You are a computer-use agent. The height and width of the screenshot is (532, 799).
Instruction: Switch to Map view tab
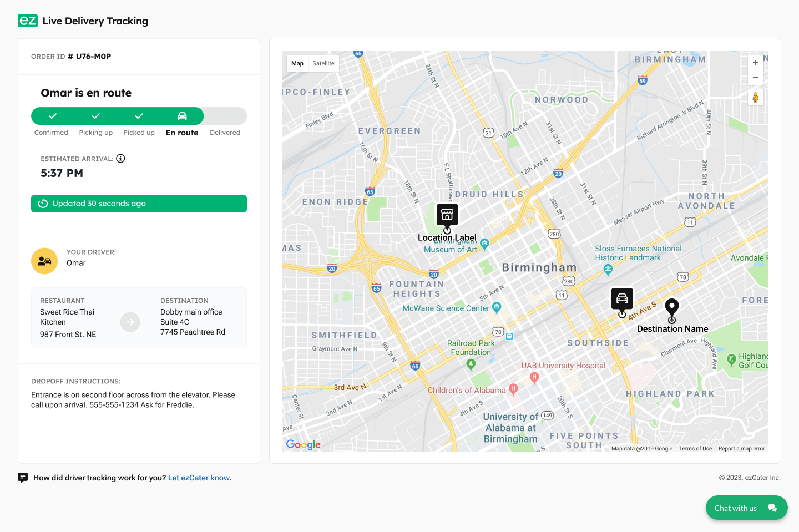297,63
